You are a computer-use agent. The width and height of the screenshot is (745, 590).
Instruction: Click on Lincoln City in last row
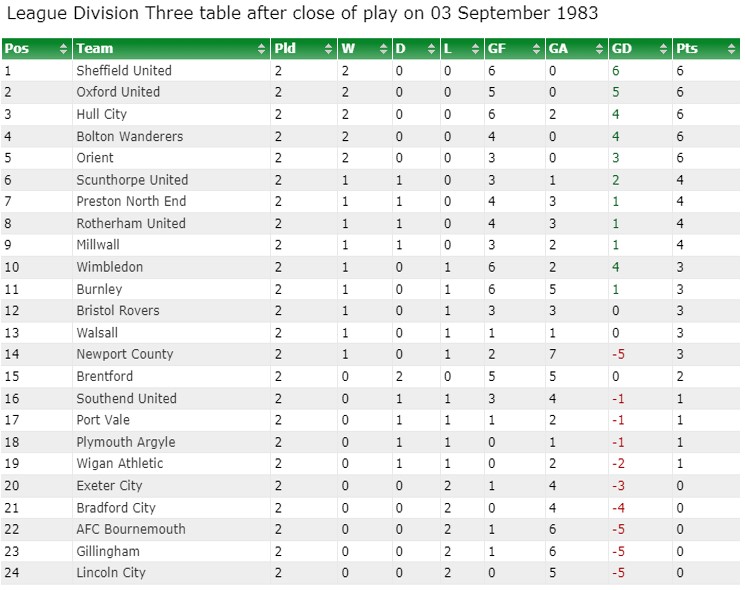tap(111, 573)
